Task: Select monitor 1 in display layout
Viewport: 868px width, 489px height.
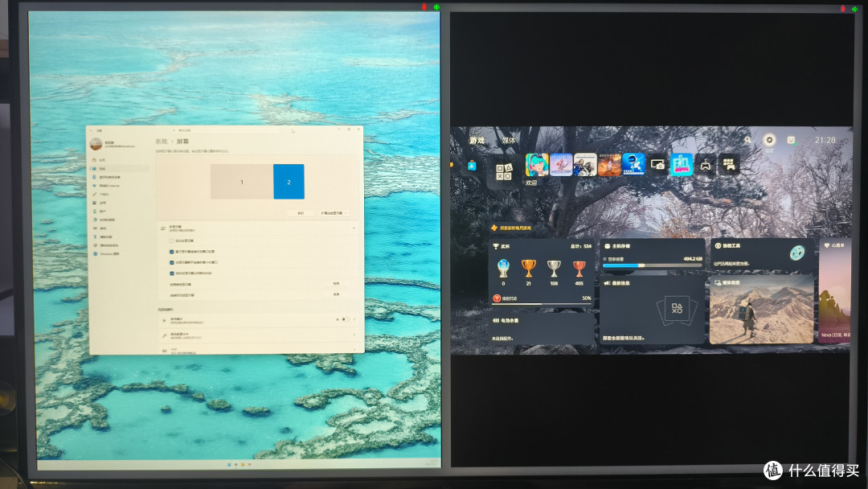Action: [242, 182]
